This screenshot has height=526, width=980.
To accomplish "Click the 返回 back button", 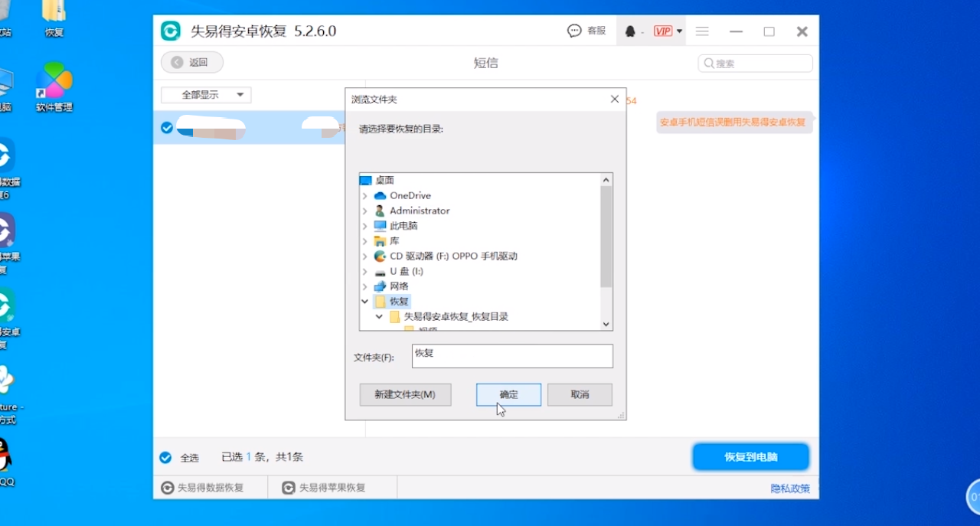I will click(192, 63).
